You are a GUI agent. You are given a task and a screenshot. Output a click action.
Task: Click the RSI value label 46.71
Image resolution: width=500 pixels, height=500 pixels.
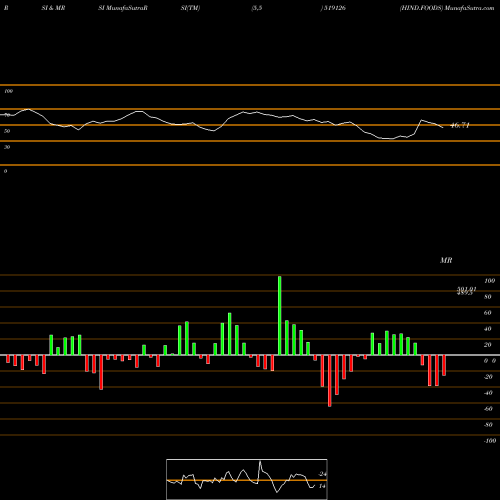coord(460,125)
